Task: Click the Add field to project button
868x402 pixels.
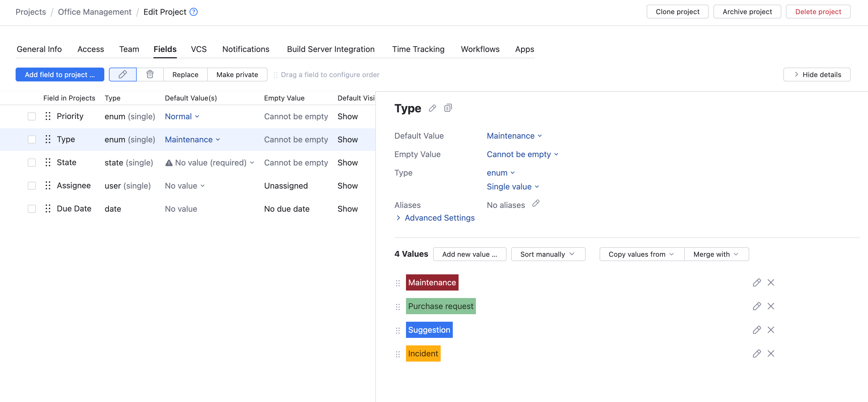Action: click(x=60, y=75)
